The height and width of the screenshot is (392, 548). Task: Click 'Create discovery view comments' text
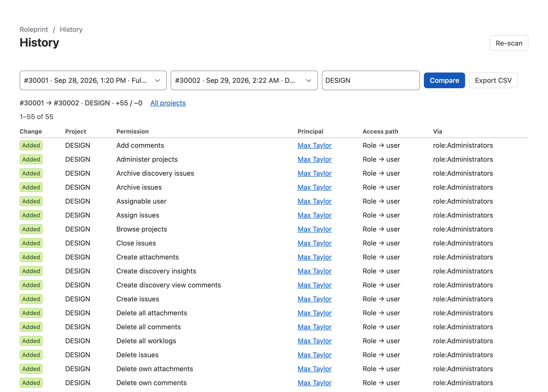point(169,285)
